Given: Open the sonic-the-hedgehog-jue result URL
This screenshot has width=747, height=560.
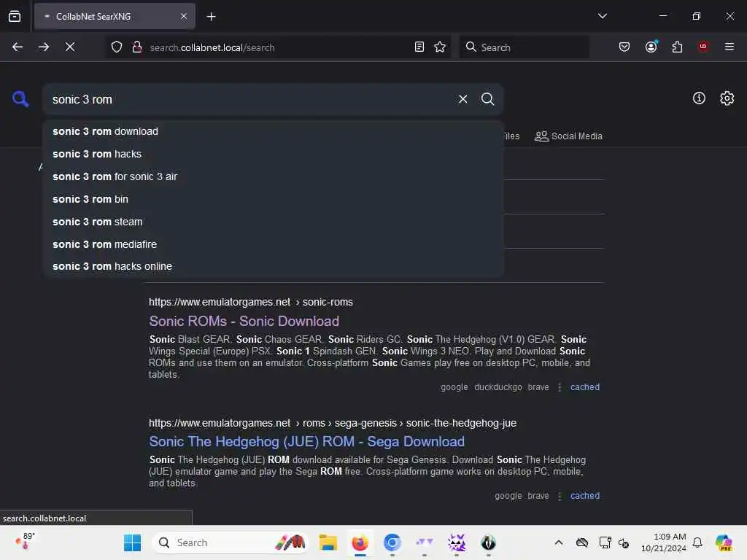Looking at the screenshot, I should [x=333, y=424].
